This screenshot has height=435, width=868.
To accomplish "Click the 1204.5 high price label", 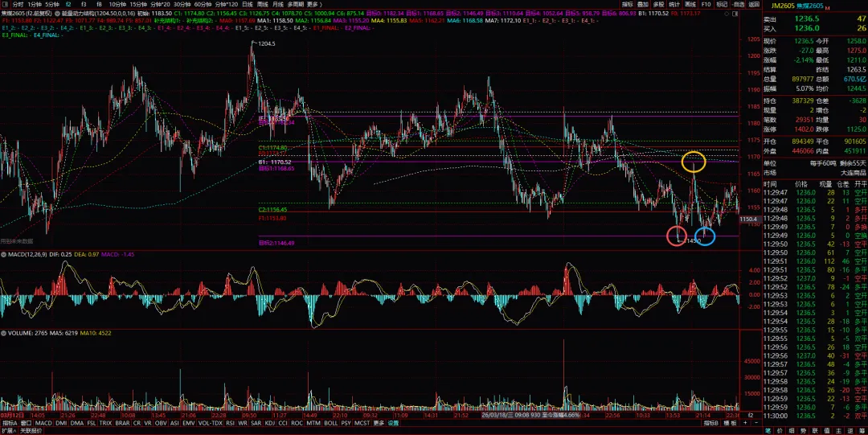I will pyautogui.click(x=267, y=43).
